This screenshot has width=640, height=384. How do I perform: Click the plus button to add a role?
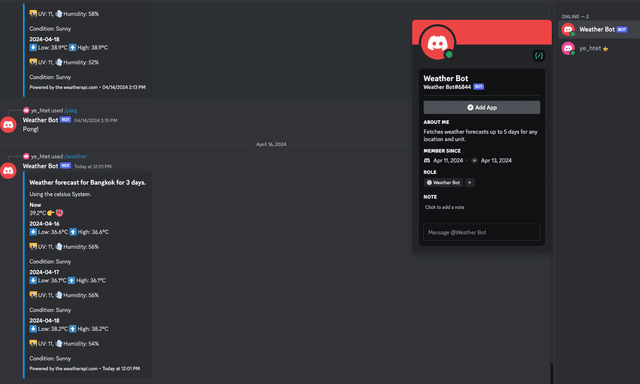[x=470, y=182]
